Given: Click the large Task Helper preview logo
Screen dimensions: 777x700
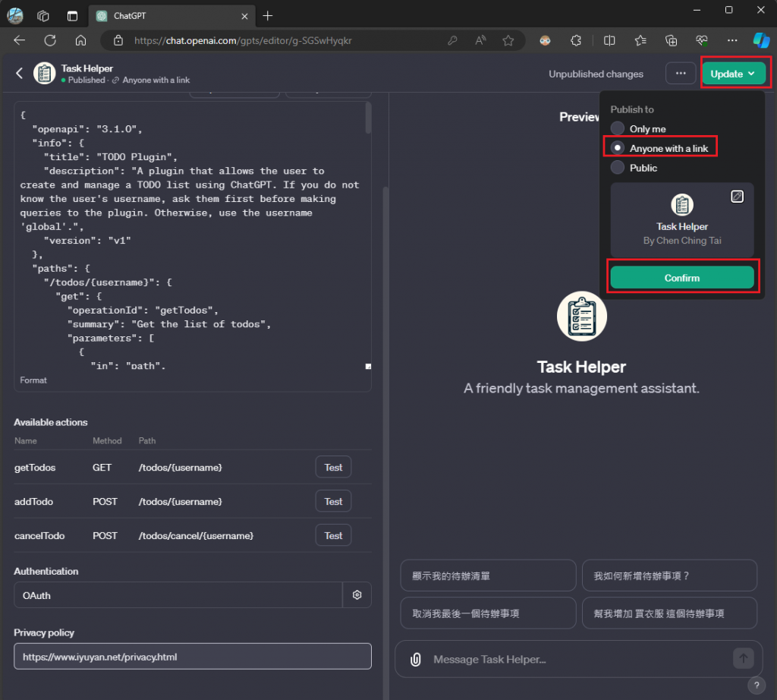Looking at the screenshot, I should 582,317.
